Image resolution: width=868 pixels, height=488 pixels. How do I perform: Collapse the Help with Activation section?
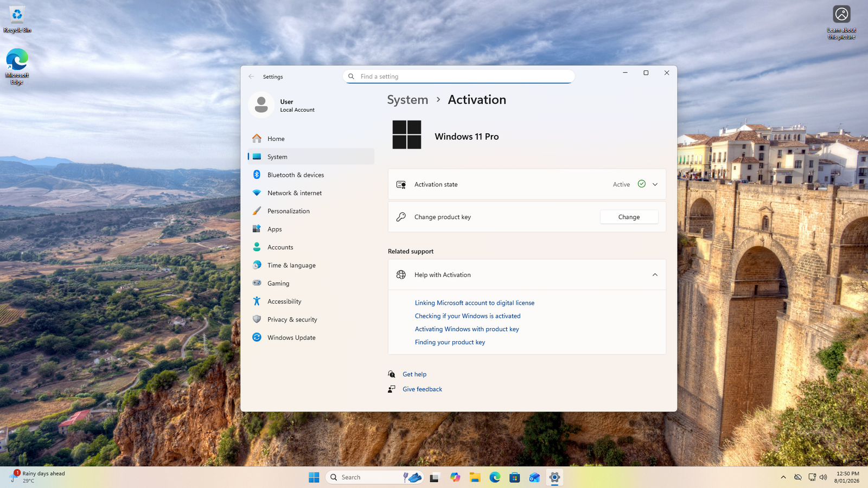(x=655, y=275)
